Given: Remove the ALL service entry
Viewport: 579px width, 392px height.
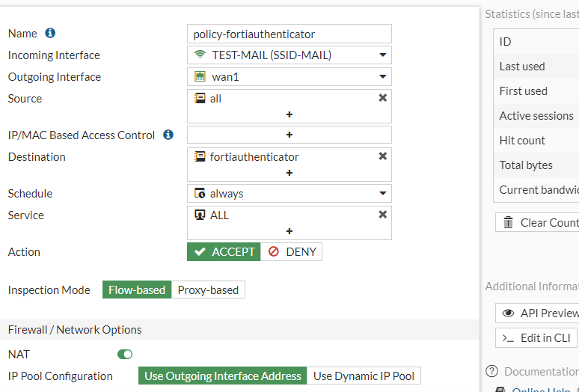Looking at the screenshot, I should 382,215.
